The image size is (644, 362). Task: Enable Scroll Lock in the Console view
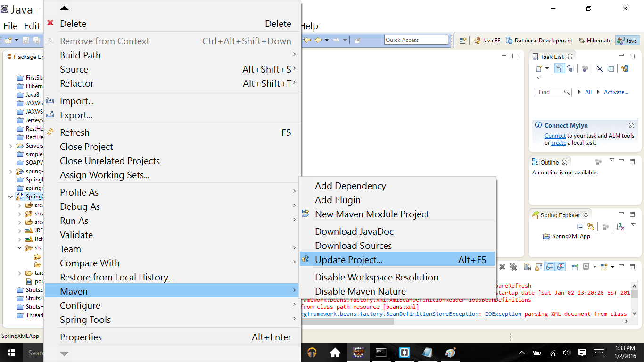pyautogui.click(x=538, y=266)
